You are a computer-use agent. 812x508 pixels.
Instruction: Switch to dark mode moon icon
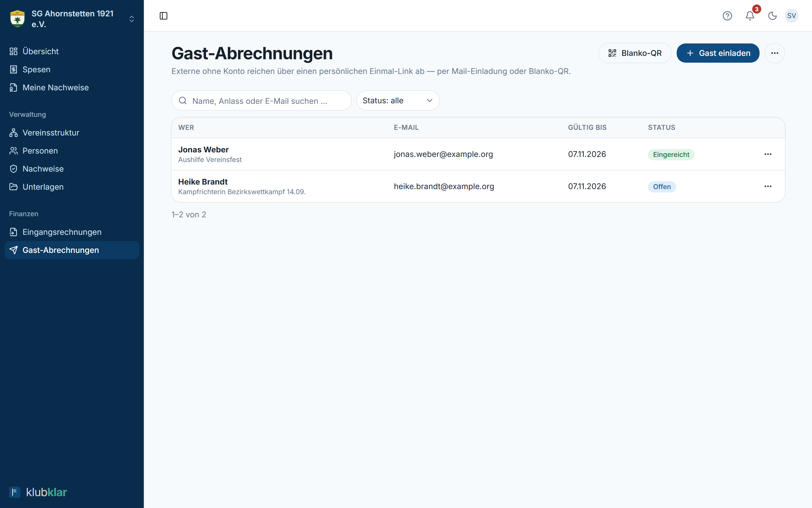773,16
